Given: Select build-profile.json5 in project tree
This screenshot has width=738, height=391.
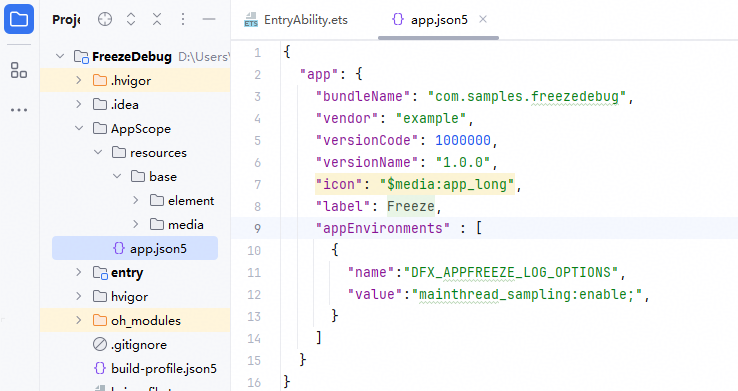Looking at the screenshot, I should point(164,368).
